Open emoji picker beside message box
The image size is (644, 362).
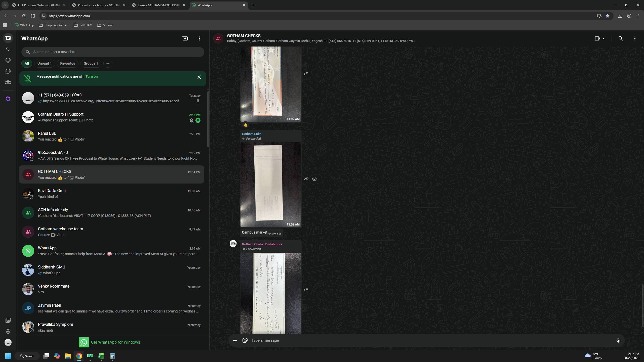245,340
